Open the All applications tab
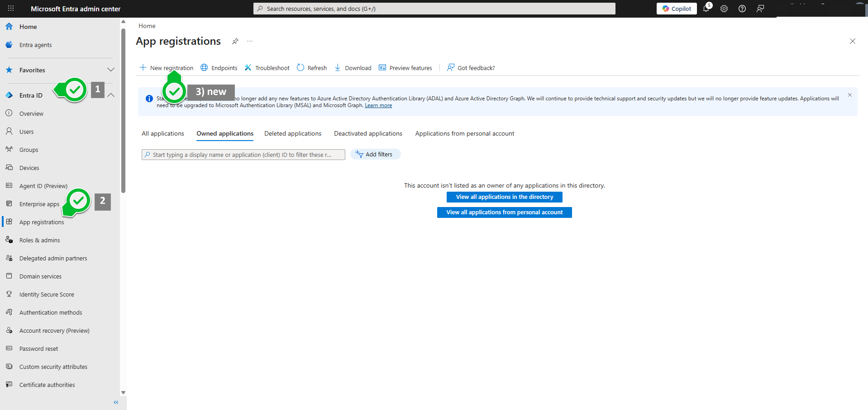Viewport: 868px width, 410px height. pos(162,133)
